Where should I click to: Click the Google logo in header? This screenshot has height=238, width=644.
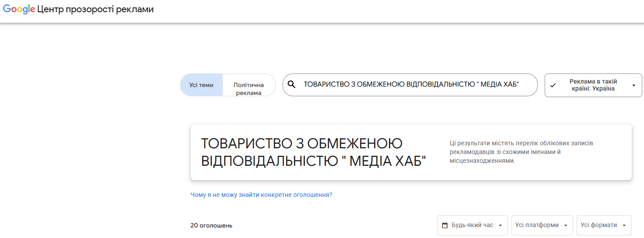point(19,9)
